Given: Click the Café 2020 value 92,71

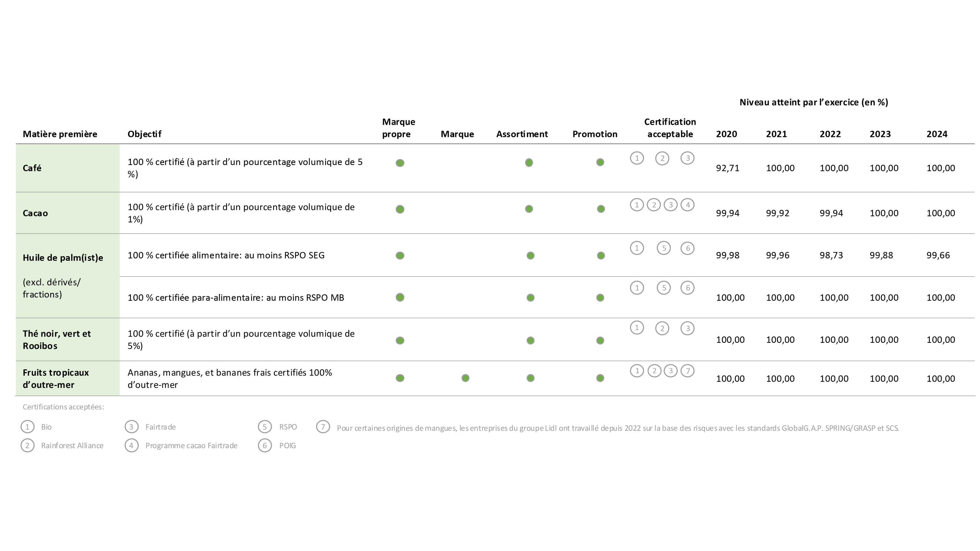Looking at the screenshot, I should (x=727, y=168).
